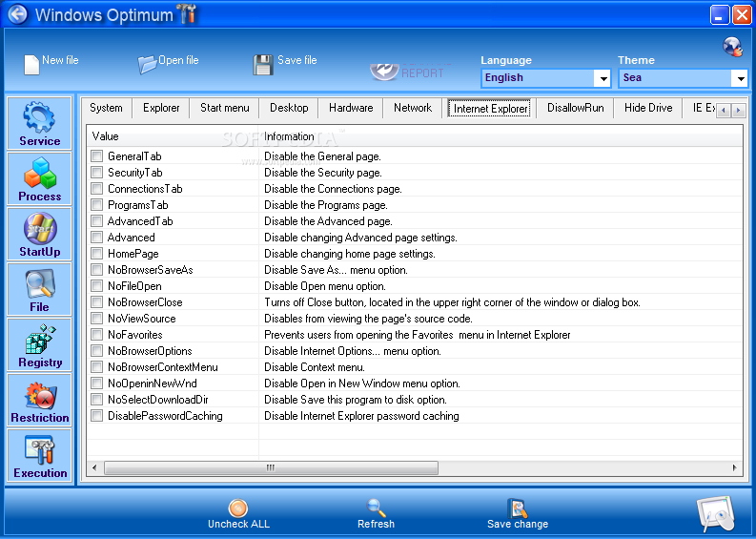The height and width of the screenshot is (539, 756).
Task: Open the Service section in sidebar
Action: pyautogui.click(x=39, y=123)
